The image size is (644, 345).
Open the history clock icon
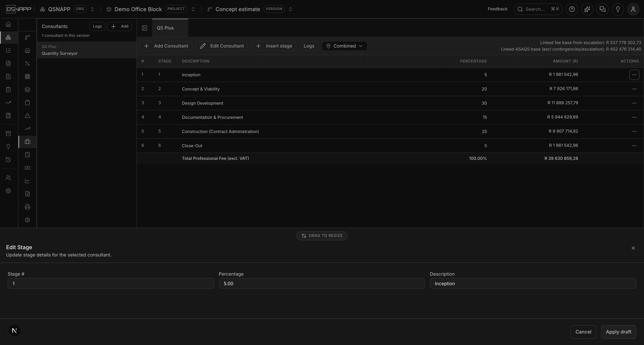(8, 160)
